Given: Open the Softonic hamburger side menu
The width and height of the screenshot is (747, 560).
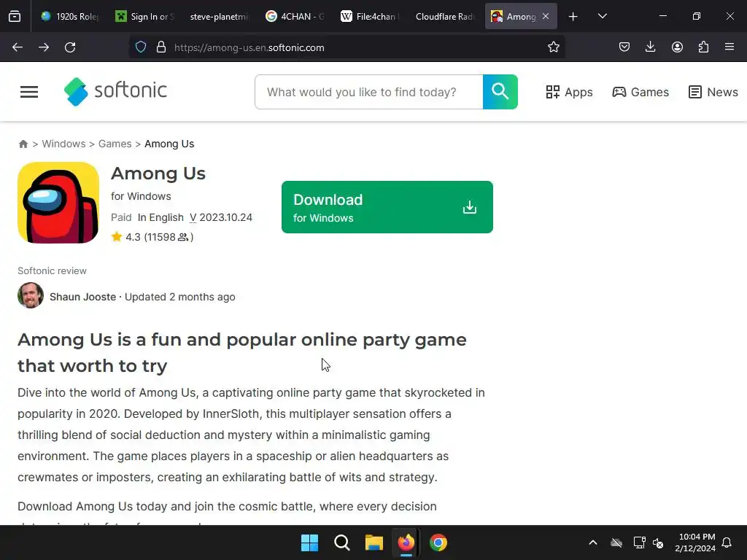Looking at the screenshot, I should (x=29, y=92).
